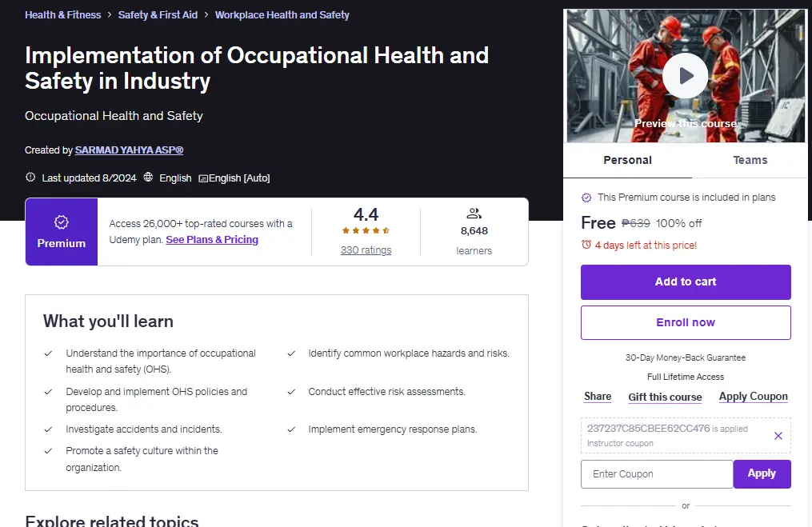The height and width of the screenshot is (527, 812).
Task: Click the 4.4 rating number
Action: (366, 214)
